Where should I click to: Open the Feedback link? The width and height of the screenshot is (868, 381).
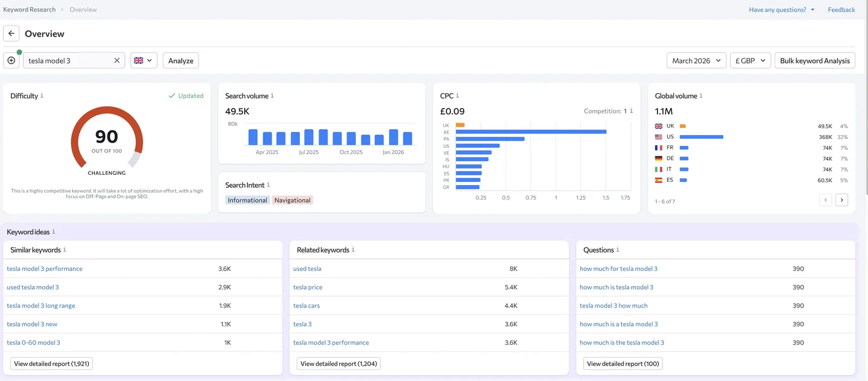coord(841,10)
